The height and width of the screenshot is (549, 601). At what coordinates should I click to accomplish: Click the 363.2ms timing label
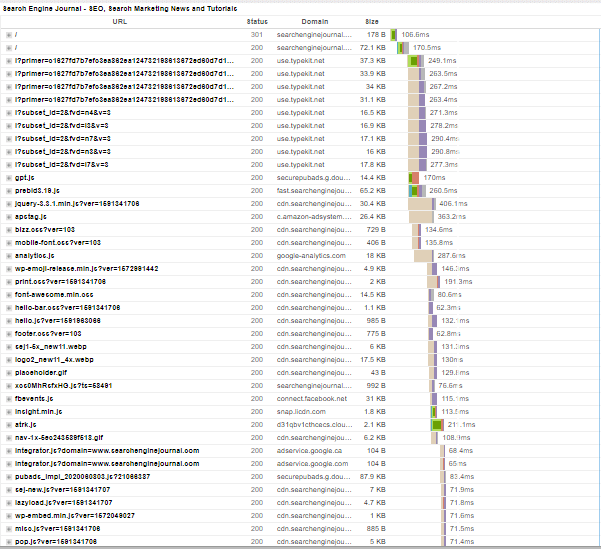452,217
